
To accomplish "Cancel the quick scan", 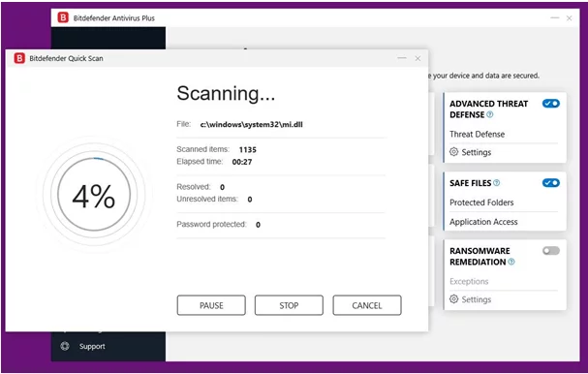I will pyautogui.click(x=367, y=305).
